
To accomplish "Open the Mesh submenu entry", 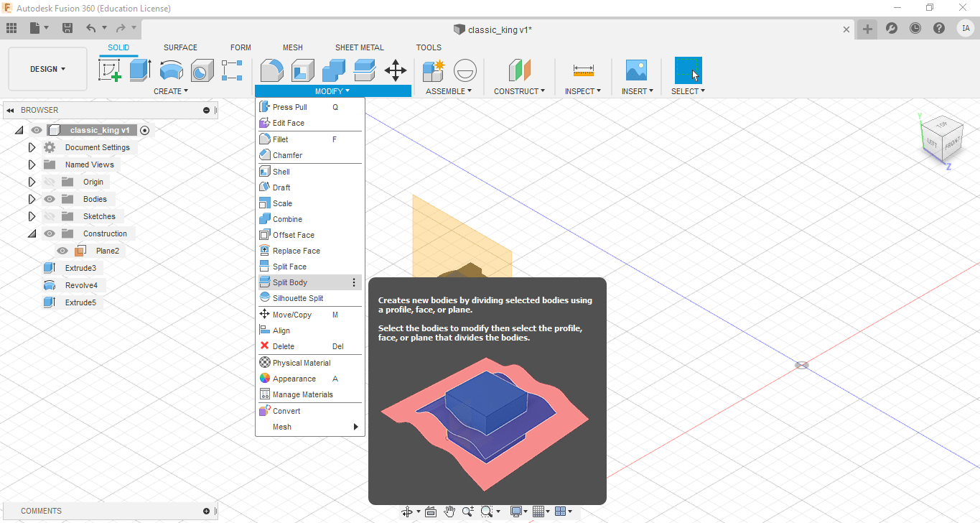I will 310,427.
